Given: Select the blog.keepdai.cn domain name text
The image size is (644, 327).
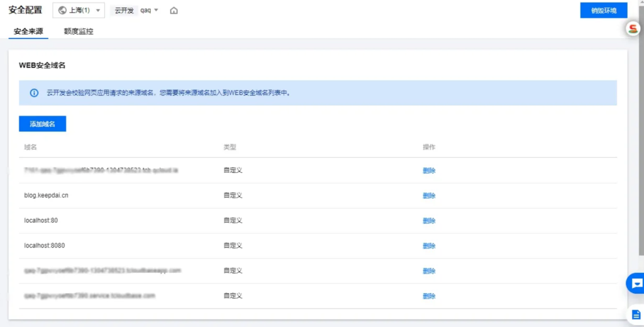Looking at the screenshot, I should point(47,196).
